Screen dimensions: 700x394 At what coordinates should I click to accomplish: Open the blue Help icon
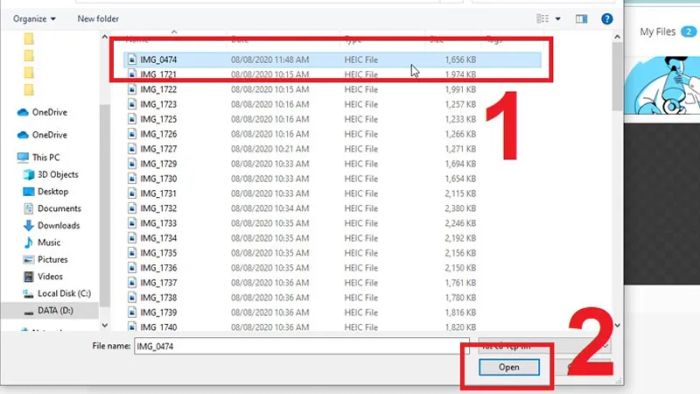tap(607, 19)
